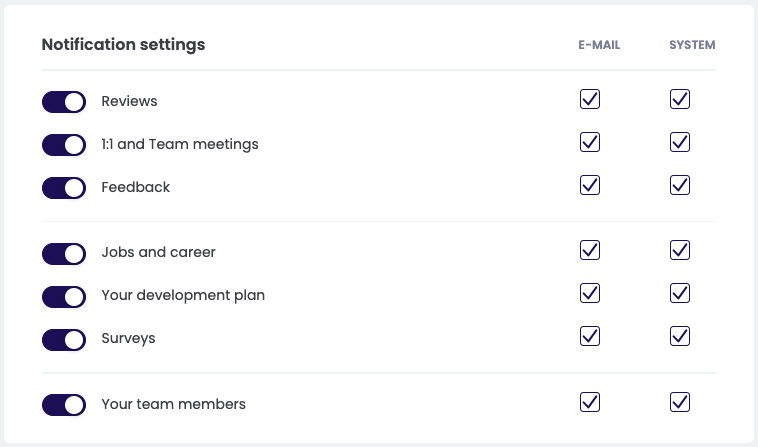Uncheck System for Your development plan
Viewport: 758px width, 447px height.
pyautogui.click(x=680, y=293)
